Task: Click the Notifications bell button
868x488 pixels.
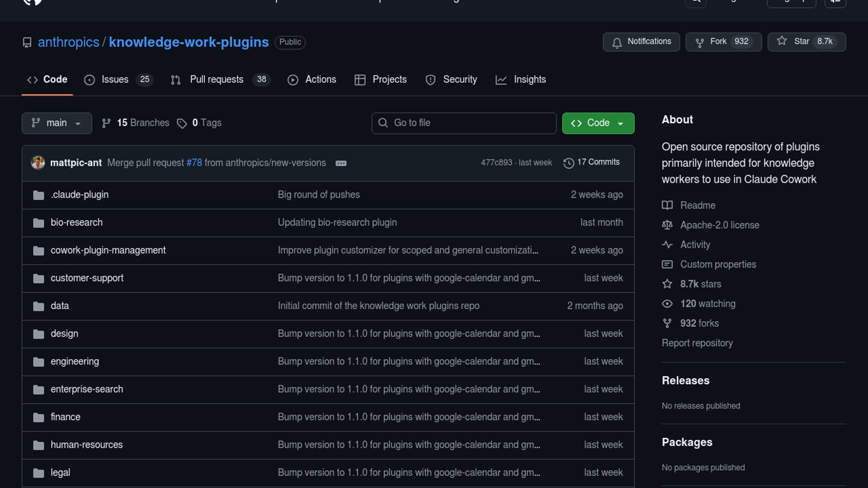Action: (641, 42)
